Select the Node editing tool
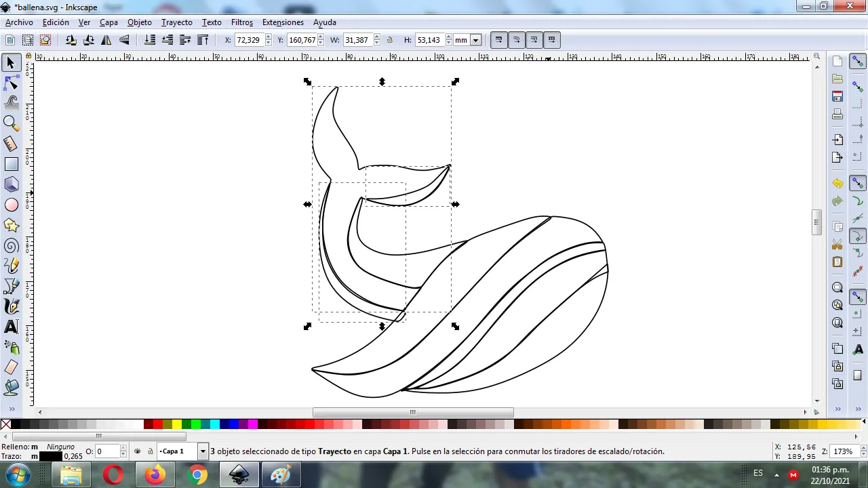Viewport: 868px width, 488px height. (11, 83)
